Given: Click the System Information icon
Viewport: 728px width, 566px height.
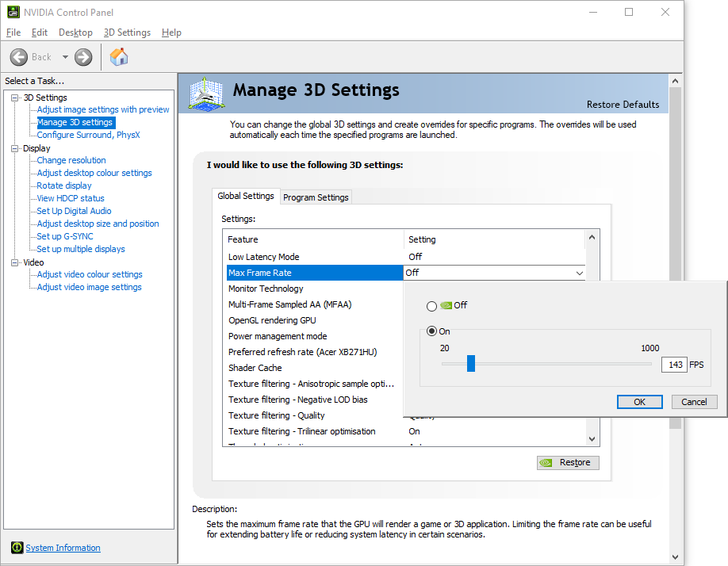Looking at the screenshot, I should click(17, 548).
